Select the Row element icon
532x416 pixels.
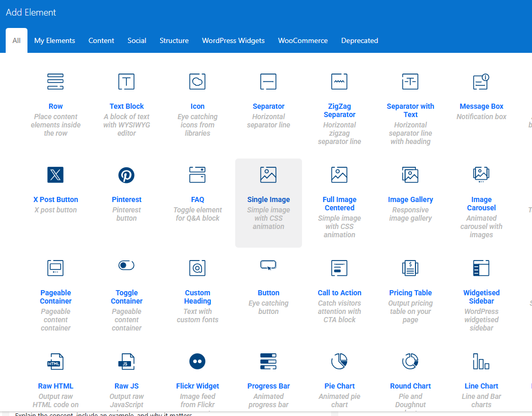click(x=55, y=81)
